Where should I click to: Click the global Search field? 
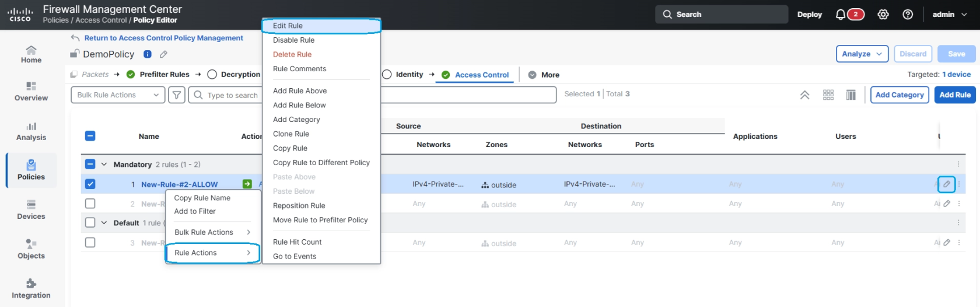[x=722, y=15]
